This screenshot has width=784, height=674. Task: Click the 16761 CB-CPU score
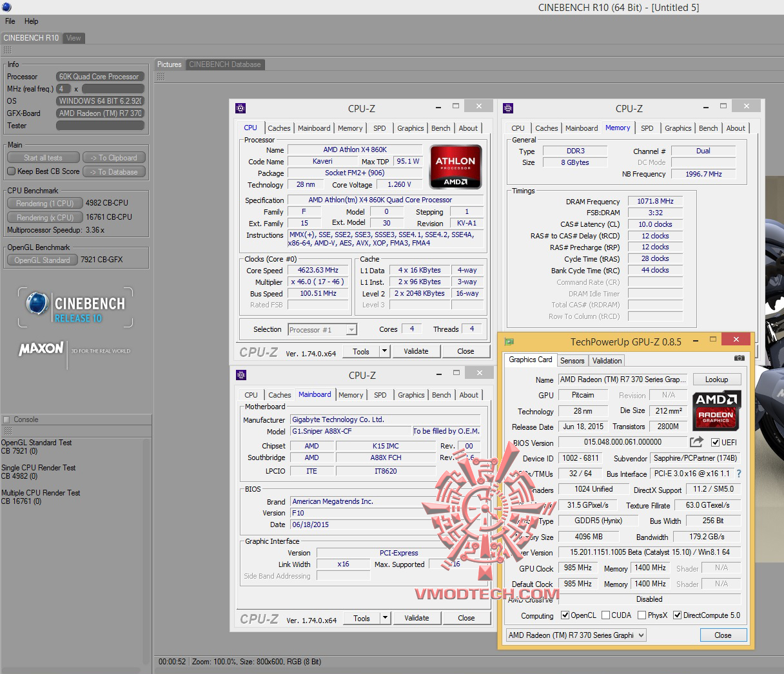(108, 217)
